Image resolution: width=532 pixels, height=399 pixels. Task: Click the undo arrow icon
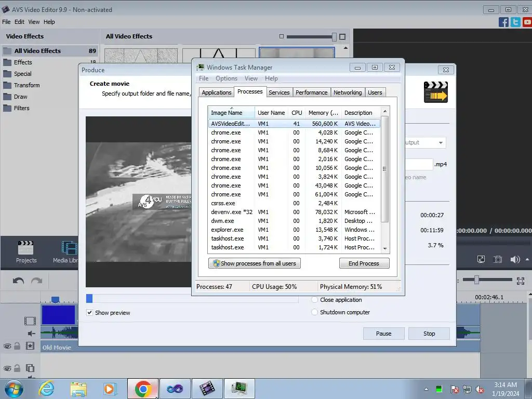point(18,281)
